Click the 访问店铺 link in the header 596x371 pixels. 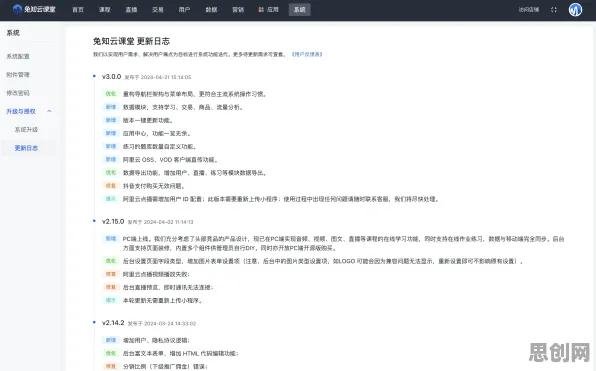click(x=529, y=10)
